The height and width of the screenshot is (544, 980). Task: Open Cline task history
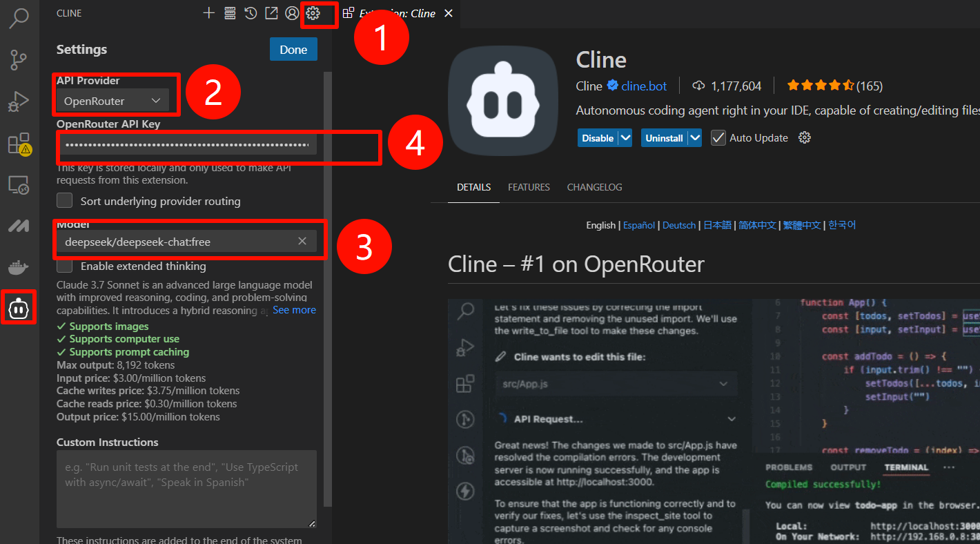coord(251,13)
